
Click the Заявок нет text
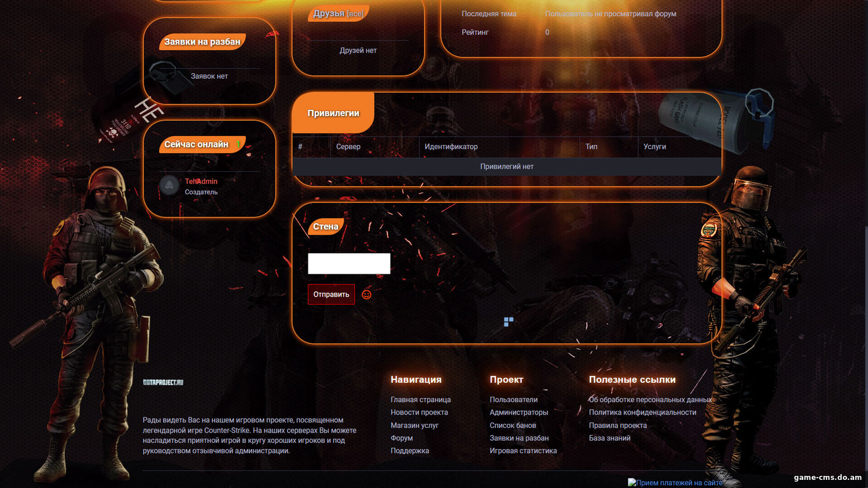coord(209,76)
